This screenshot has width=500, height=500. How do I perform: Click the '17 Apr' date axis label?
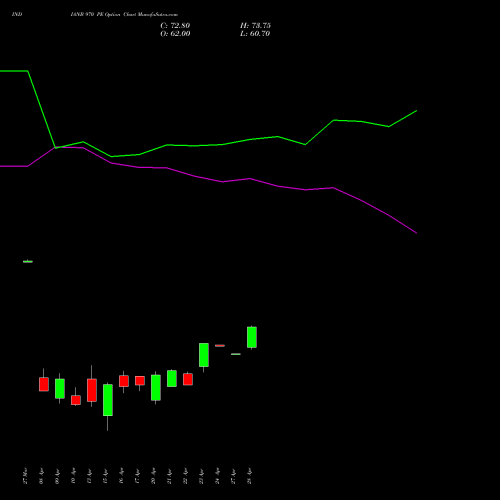tap(137, 476)
